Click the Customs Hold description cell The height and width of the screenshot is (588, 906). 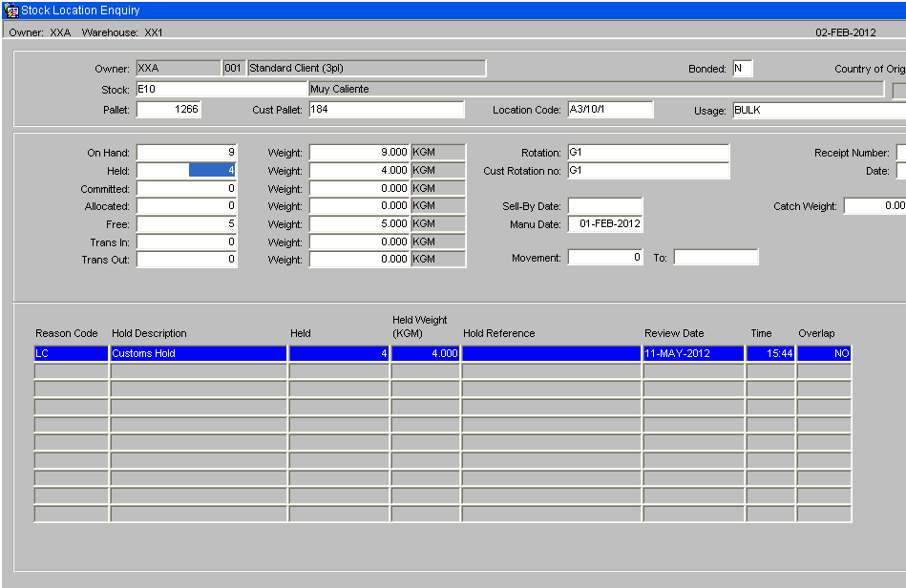click(199, 353)
